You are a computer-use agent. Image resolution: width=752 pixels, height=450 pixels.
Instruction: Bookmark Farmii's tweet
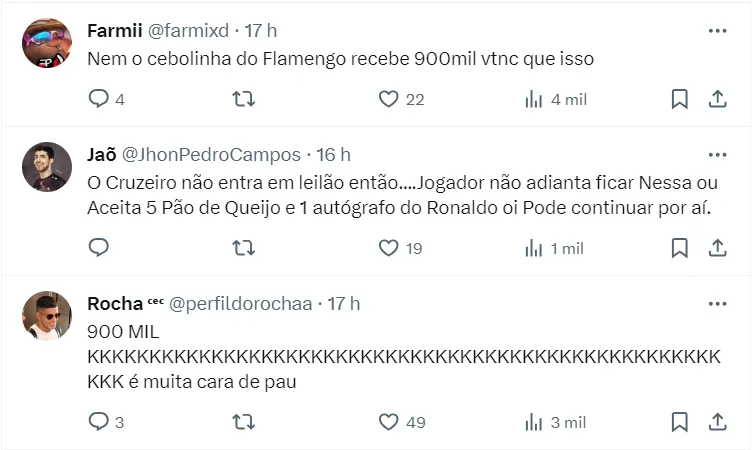point(679,99)
